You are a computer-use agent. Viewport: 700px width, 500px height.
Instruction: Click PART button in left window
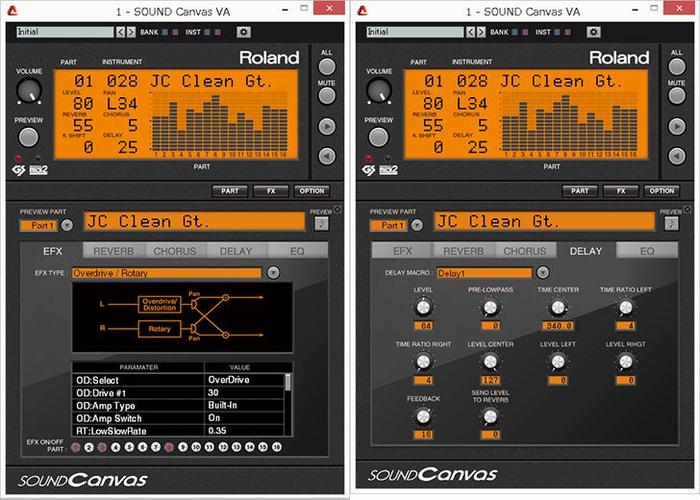click(230, 191)
